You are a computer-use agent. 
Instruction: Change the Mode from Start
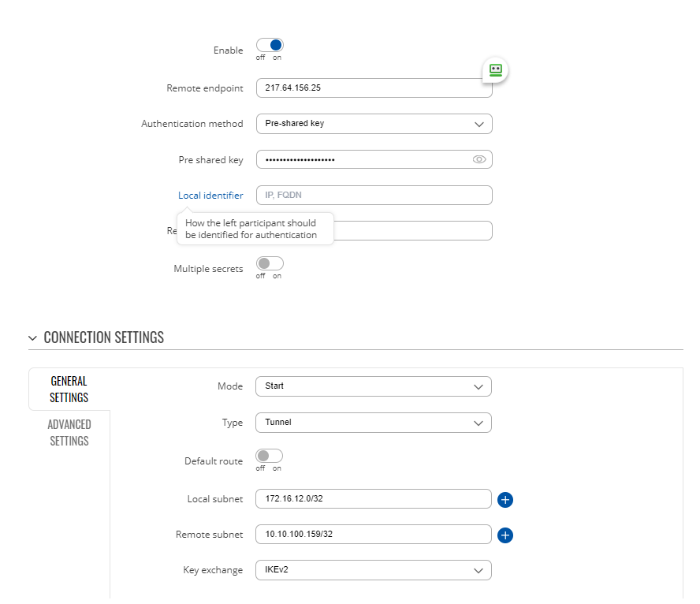click(x=374, y=386)
